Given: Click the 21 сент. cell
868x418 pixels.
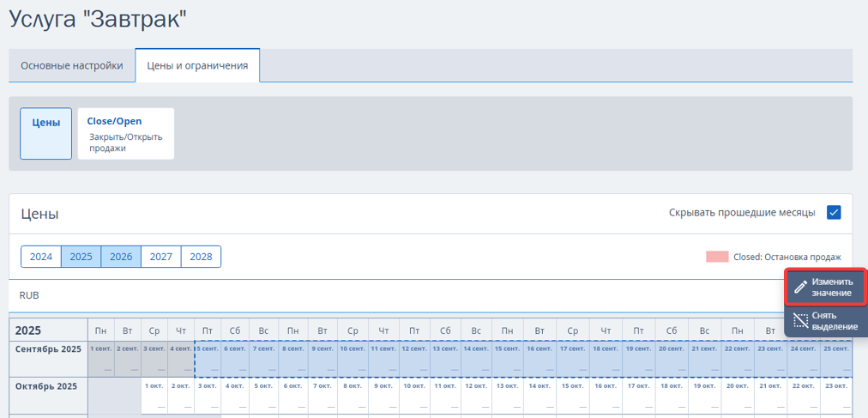Looking at the screenshot, I should (x=705, y=360).
